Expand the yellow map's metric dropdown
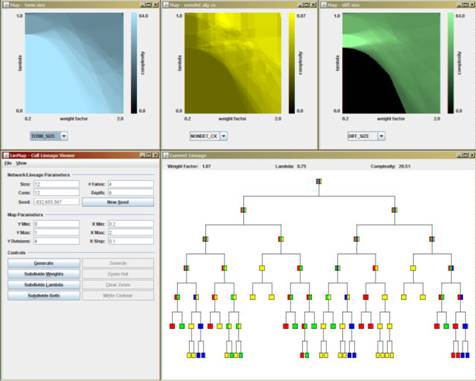 pyautogui.click(x=224, y=136)
